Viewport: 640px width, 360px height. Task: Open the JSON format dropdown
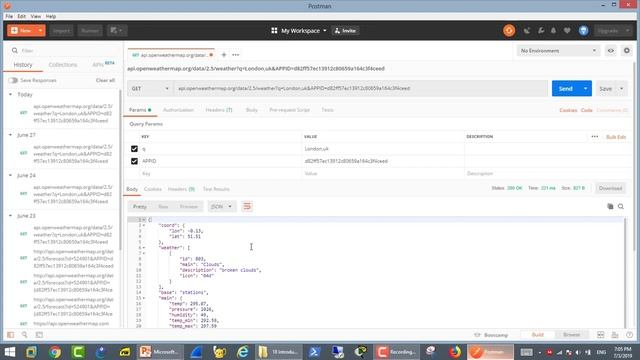coord(222,207)
